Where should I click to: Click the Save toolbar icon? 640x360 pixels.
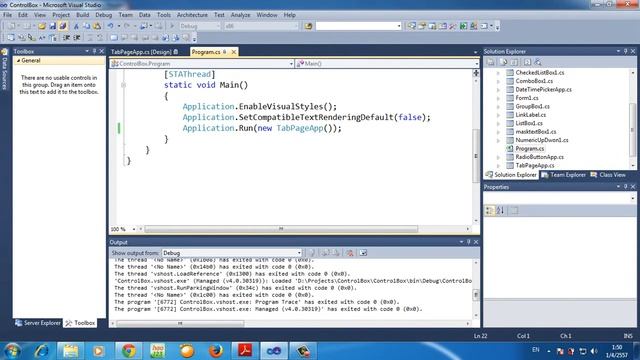53,26
